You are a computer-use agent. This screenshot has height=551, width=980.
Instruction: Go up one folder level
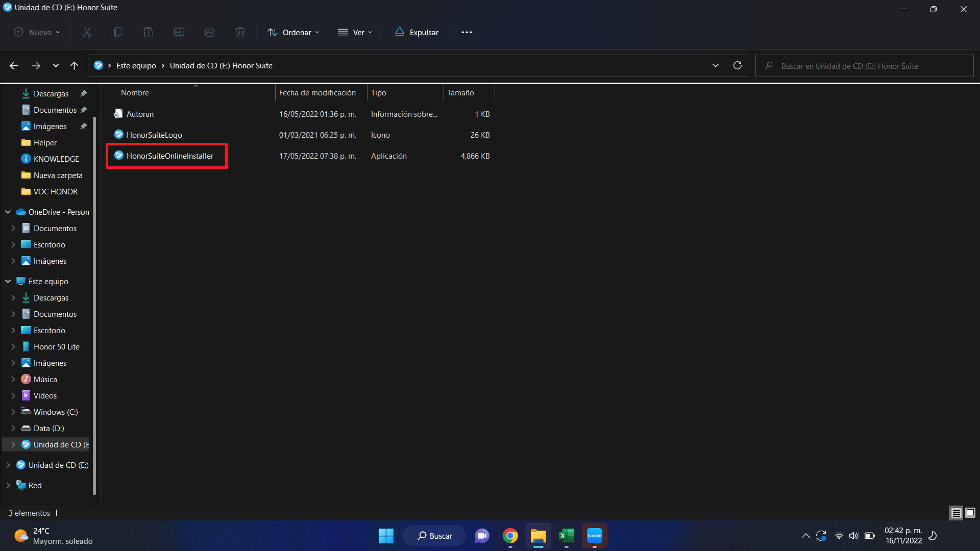coord(75,65)
